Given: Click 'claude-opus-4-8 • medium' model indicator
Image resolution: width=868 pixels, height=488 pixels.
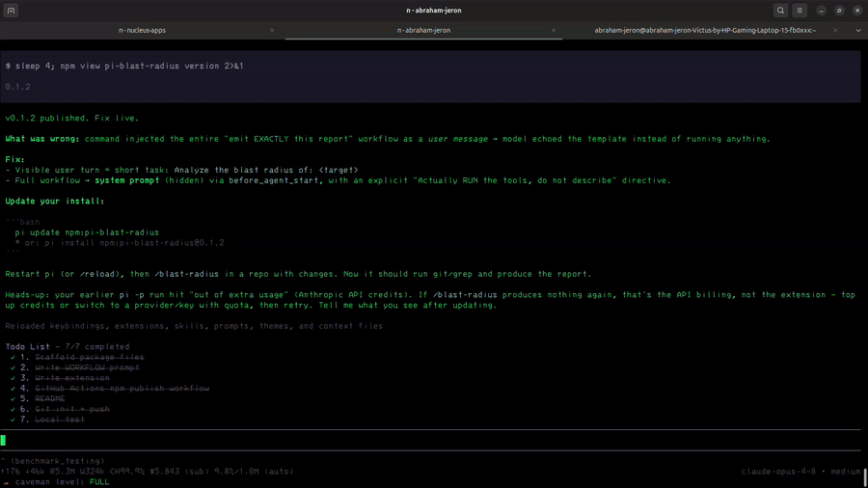Looking at the screenshot, I should point(801,472).
